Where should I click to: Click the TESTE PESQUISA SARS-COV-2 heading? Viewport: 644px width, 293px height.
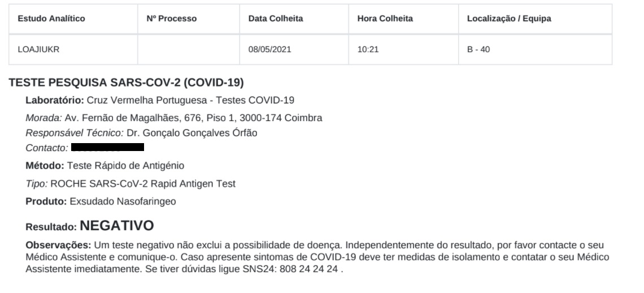point(126,83)
